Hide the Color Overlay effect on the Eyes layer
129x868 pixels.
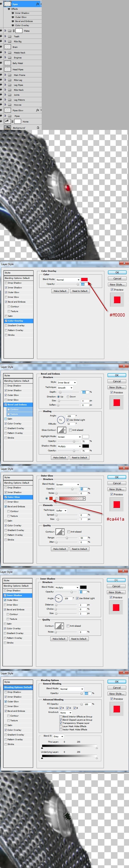tap(12, 25)
